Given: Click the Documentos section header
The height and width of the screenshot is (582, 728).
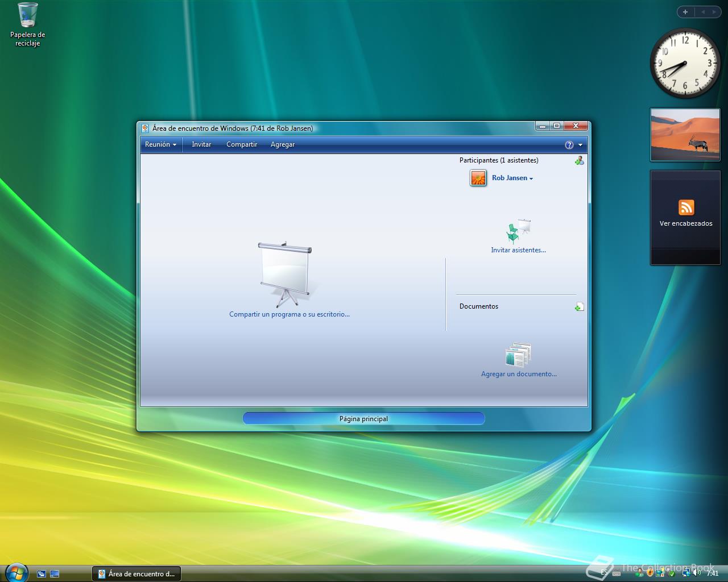Looking at the screenshot, I should (479, 306).
